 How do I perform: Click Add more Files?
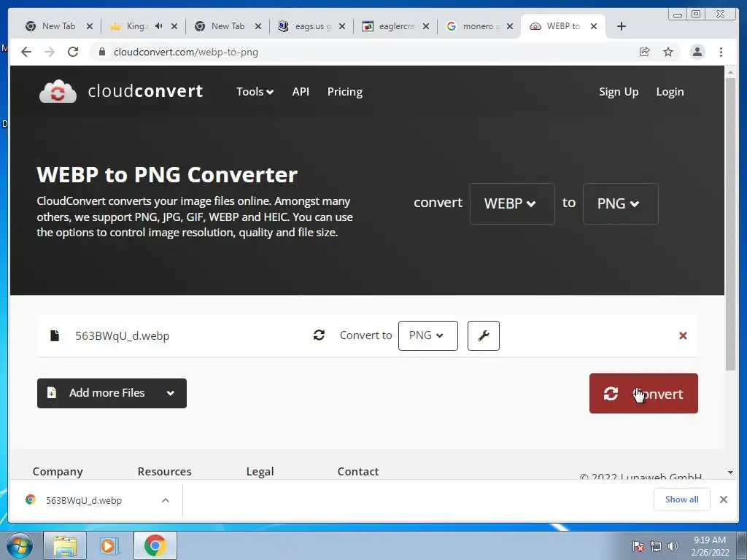pyautogui.click(x=112, y=393)
